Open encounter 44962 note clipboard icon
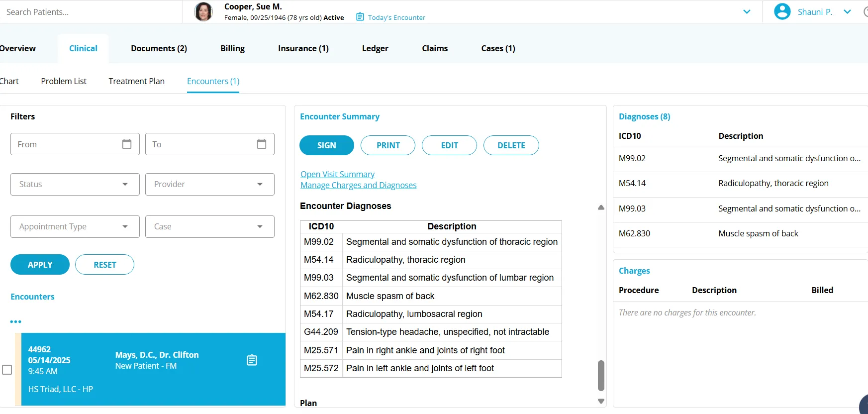Image resolution: width=868 pixels, height=414 pixels. pyautogui.click(x=252, y=360)
